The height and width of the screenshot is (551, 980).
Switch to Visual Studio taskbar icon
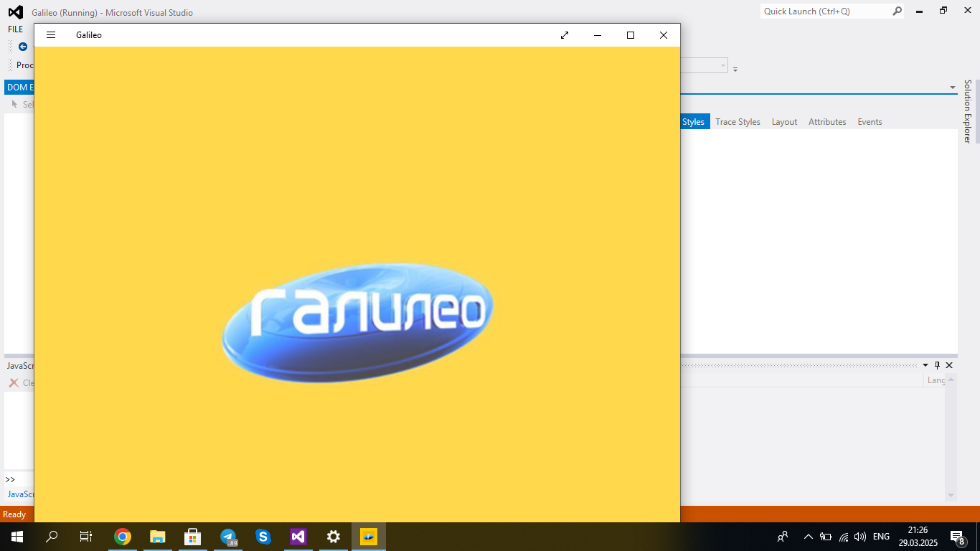(x=298, y=537)
